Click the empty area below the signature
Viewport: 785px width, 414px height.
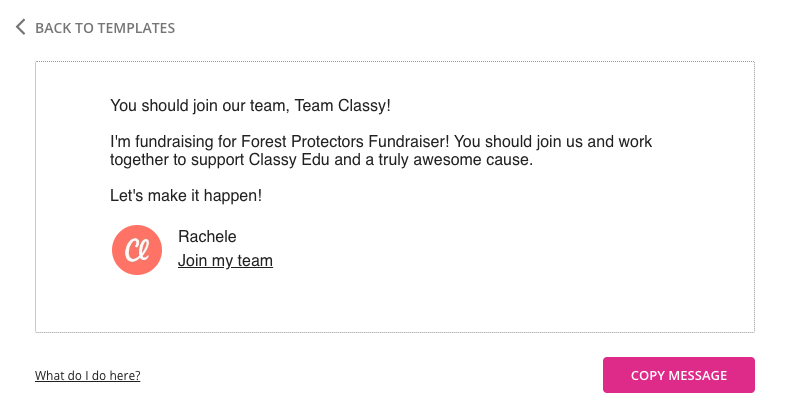coord(395,303)
